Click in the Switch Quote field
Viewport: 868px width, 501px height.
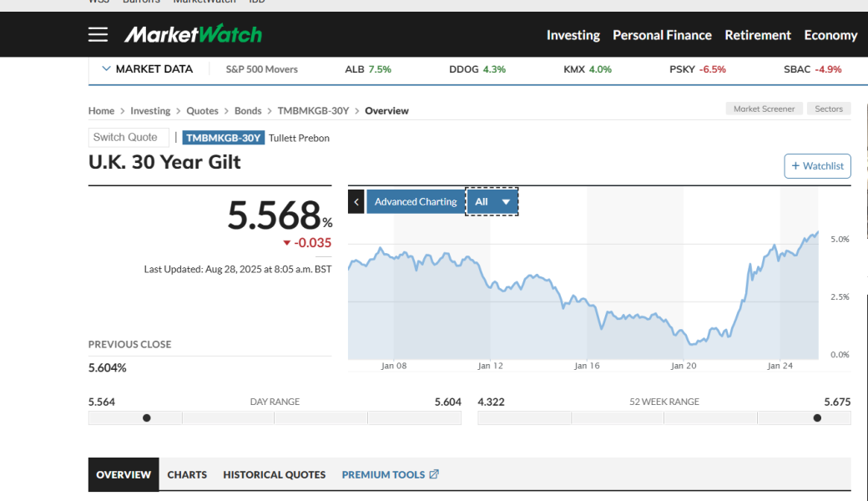point(129,138)
